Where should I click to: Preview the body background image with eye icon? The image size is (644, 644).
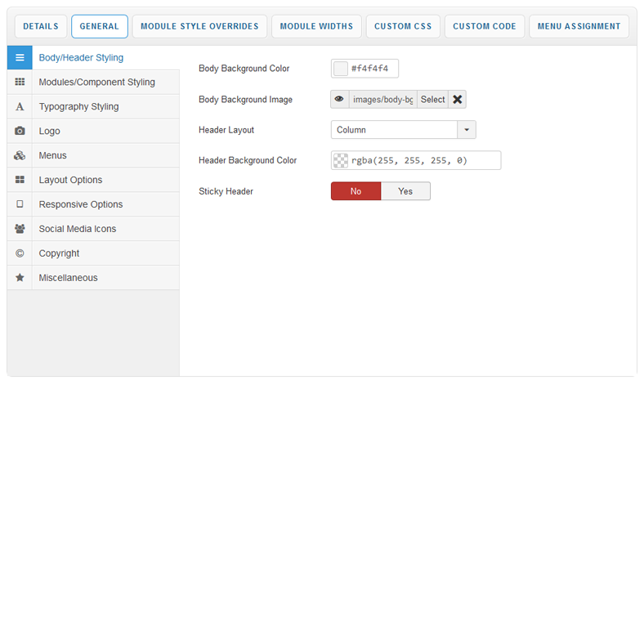[340, 100]
